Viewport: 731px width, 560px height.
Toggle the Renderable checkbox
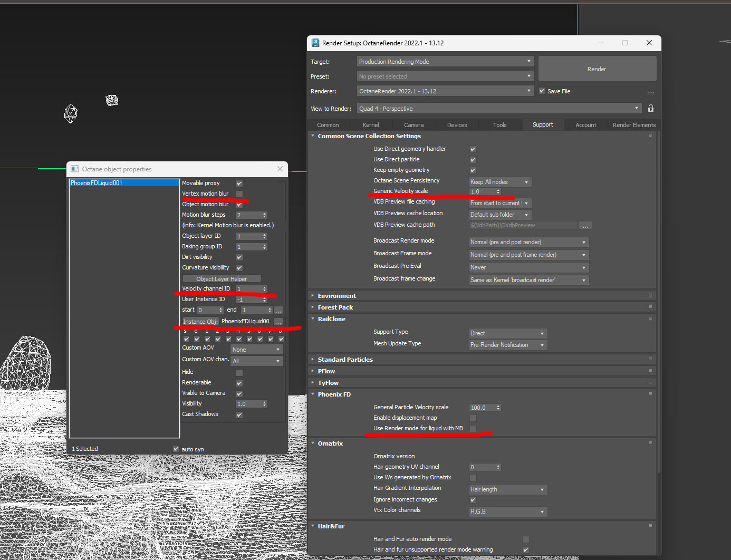pos(239,383)
